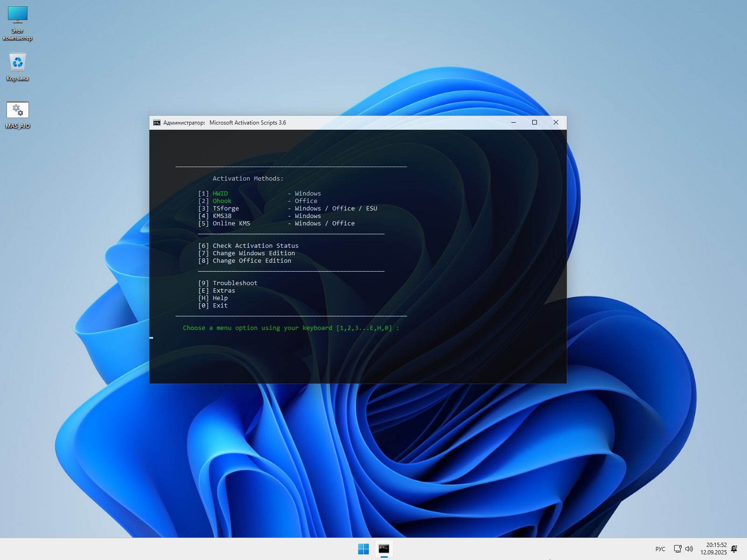Click the 'Activation Methods:' heading
This screenshot has width=747, height=560.
click(x=248, y=179)
